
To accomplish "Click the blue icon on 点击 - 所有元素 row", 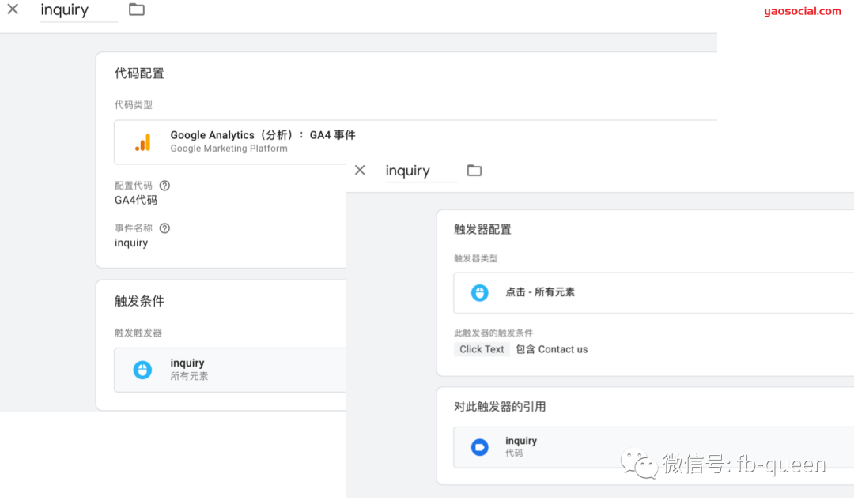I will coord(480,292).
